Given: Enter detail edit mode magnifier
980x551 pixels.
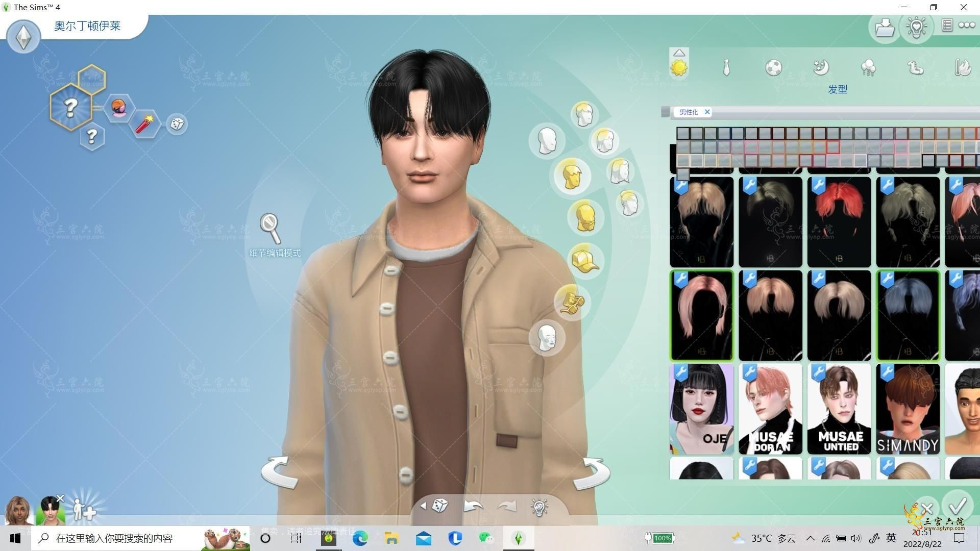Looking at the screenshot, I should (x=270, y=229).
